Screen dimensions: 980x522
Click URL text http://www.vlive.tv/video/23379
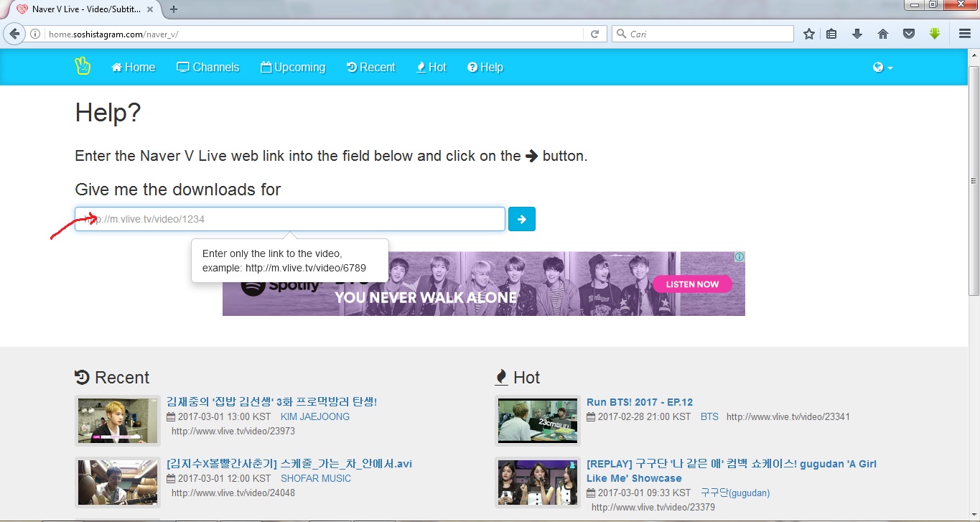click(653, 507)
